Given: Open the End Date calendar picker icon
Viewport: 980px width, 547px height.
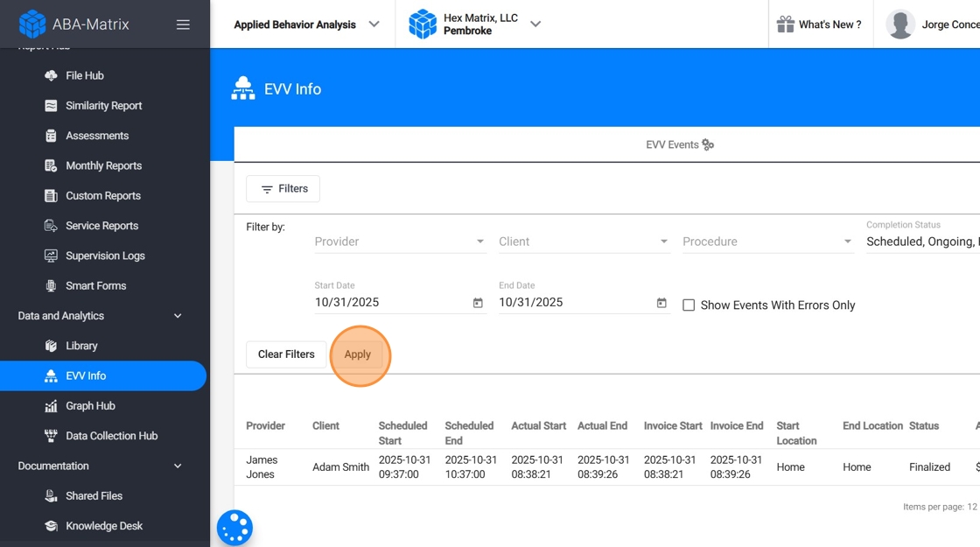Looking at the screenshot, I should click(661, 303).
